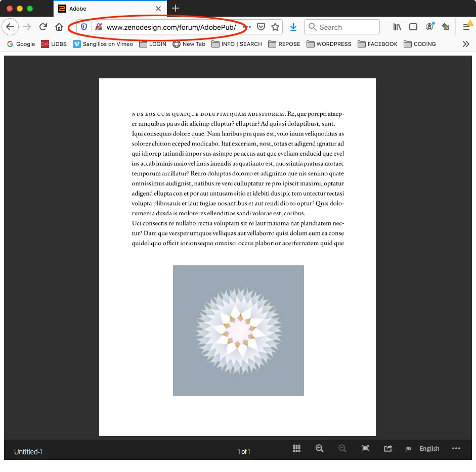Change the English language setting
476x472 pixels.
(x=429, y=448)
